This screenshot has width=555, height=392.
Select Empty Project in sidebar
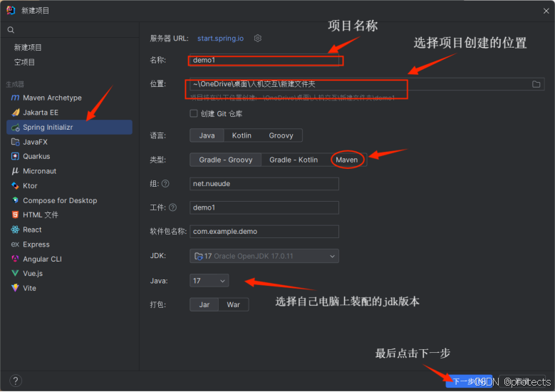[x=24, y=62]
